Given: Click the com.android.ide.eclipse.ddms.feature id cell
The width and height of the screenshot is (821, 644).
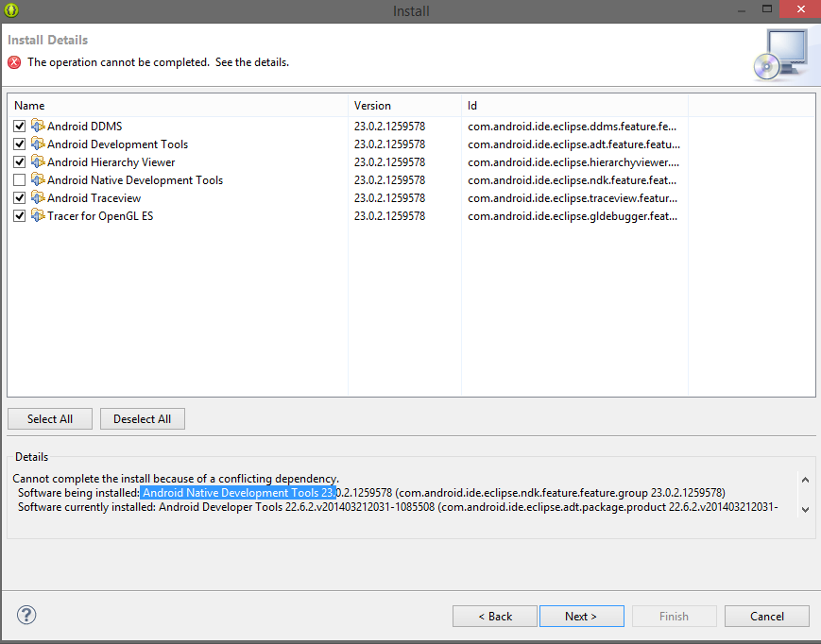Looking at the screenshot, I should [573, 127].
